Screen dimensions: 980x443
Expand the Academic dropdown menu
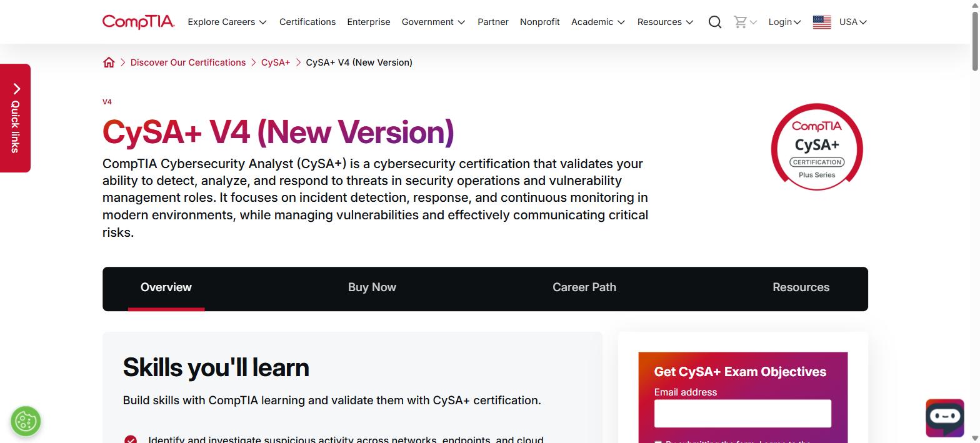click(598, 22)
